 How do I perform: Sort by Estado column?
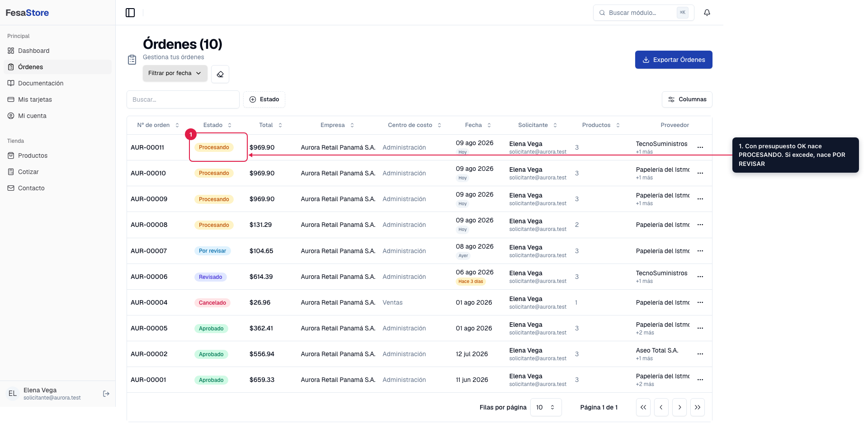[x=217, y=125]
